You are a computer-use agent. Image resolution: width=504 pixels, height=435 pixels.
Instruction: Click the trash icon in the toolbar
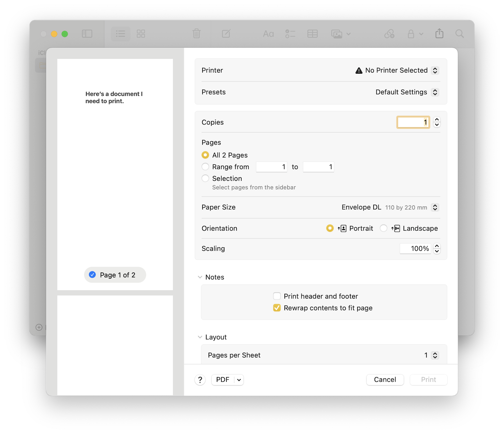196,34
